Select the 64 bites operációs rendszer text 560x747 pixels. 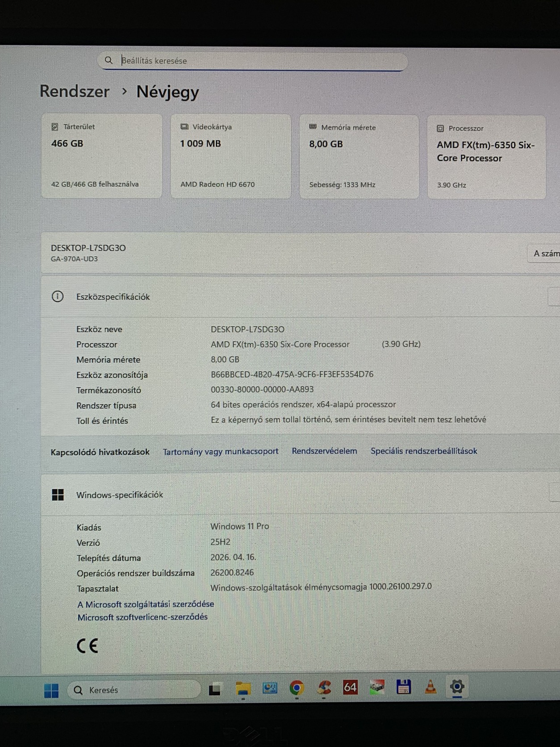tap(303, 404)
